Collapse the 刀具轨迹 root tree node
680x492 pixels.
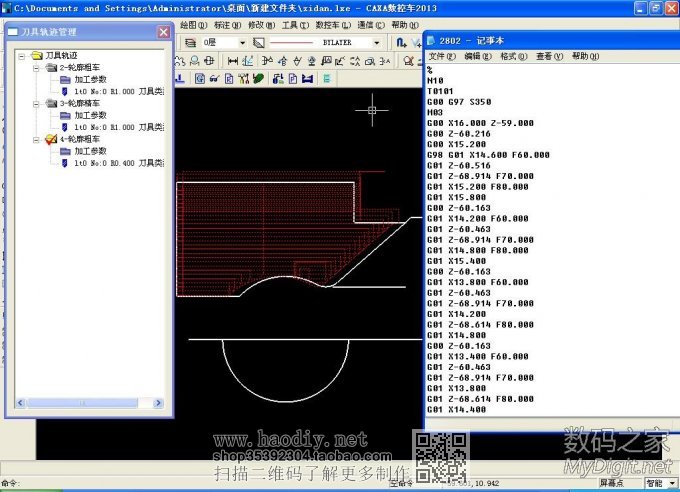click(x=22, y=55)
